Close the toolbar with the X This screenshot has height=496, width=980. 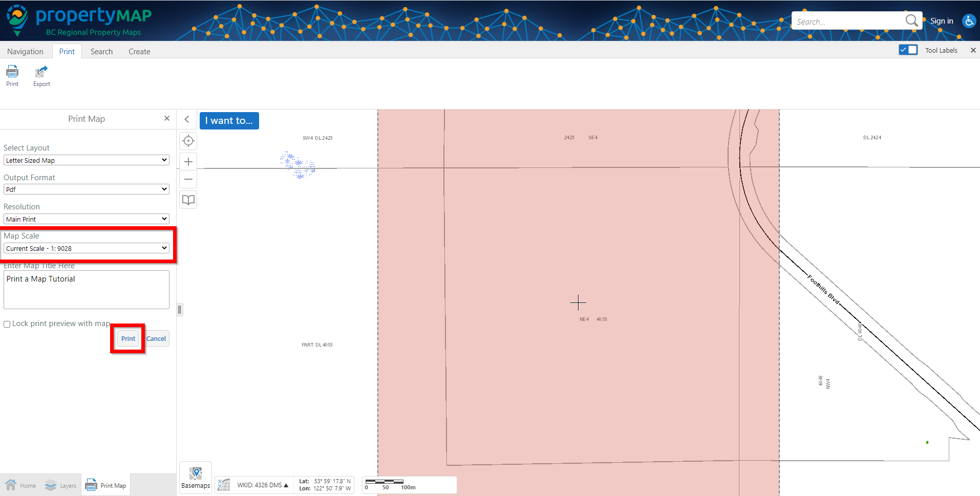(x=973, y=50)
